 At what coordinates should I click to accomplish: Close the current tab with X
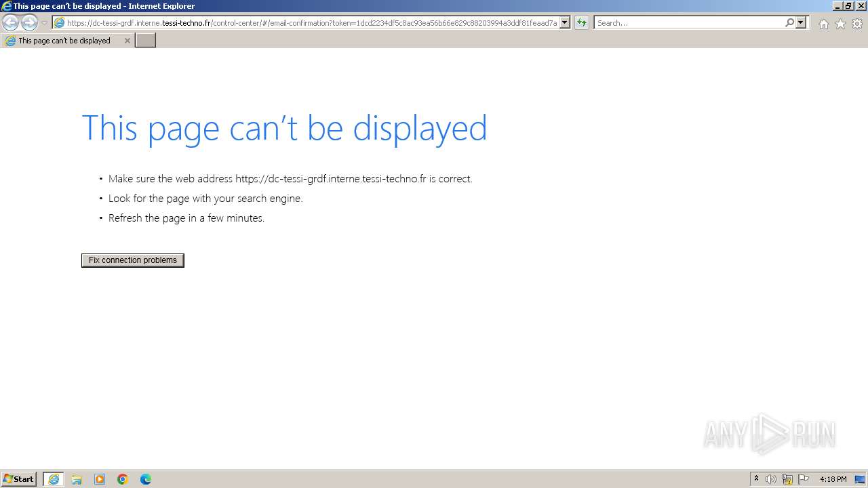pyautogui.click(x=127, y=41)
